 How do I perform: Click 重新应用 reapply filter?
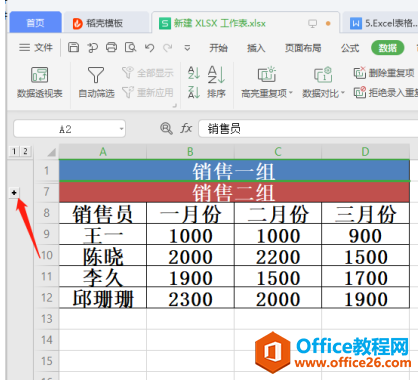148,92
